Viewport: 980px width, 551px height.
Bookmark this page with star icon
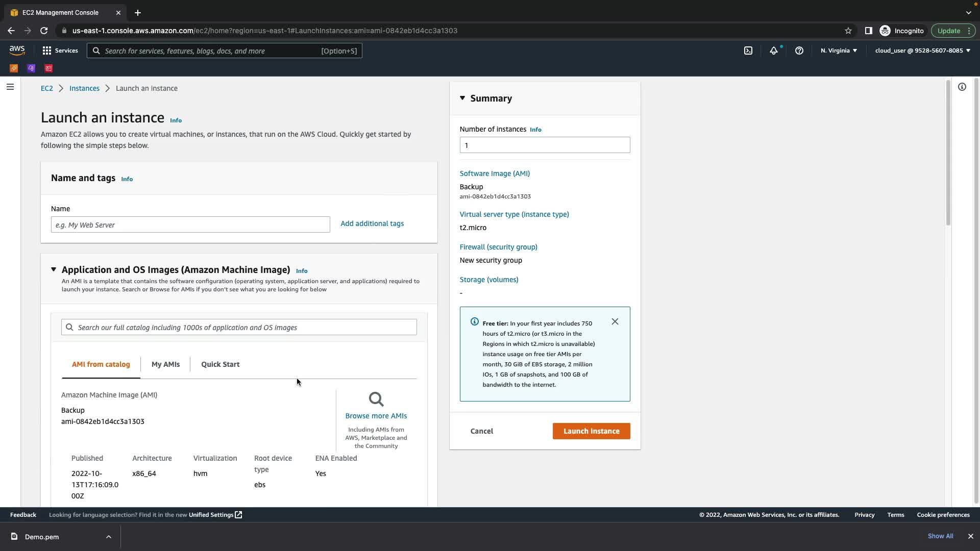coord(848,31)
